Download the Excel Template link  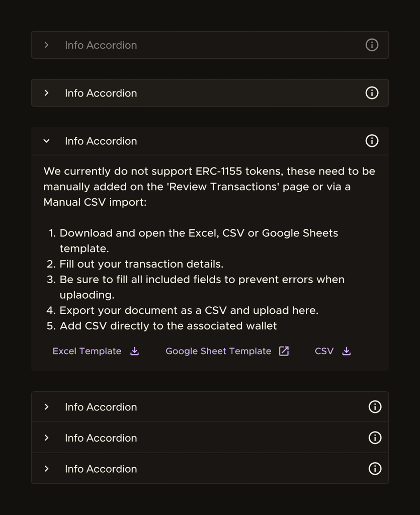87,351
